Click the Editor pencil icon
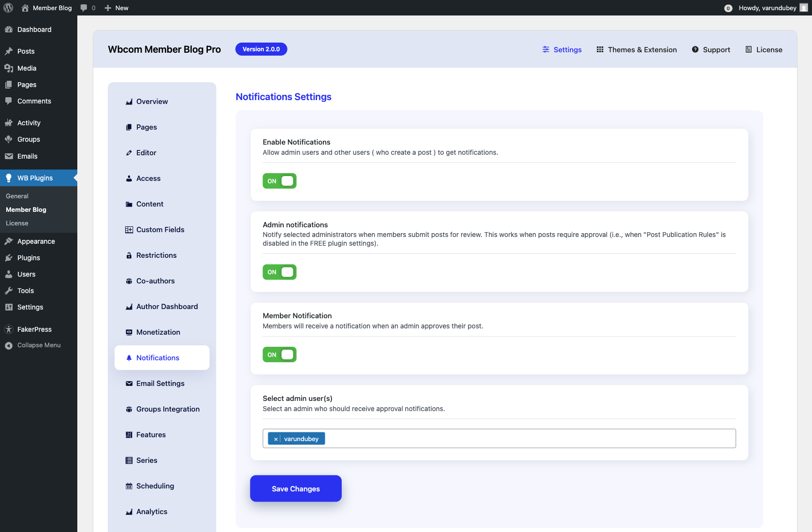Image resolution: width=812 pixels, height=532 pixels. coord(129,153)
